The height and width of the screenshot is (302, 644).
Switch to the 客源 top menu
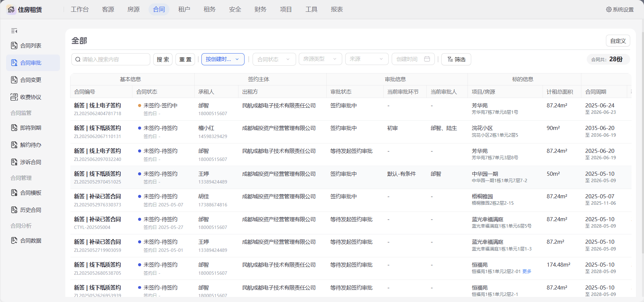click(108, 9)
